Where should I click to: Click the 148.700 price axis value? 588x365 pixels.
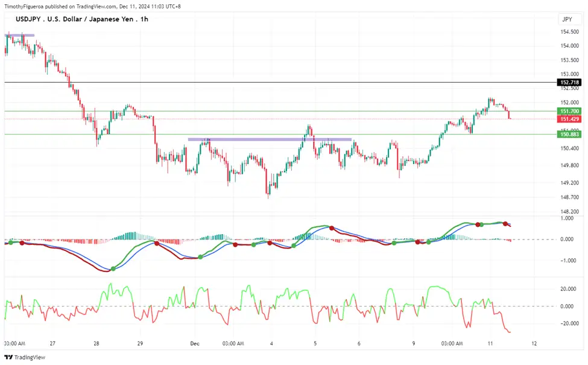(x=570, y=197)
